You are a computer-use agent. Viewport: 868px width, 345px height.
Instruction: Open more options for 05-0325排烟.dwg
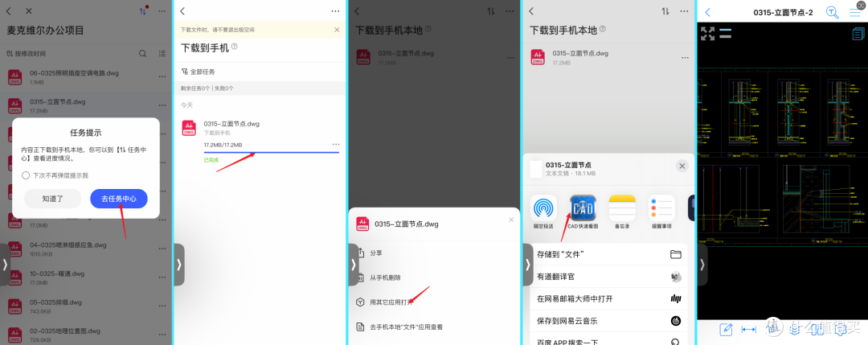[x=162, y=306]
